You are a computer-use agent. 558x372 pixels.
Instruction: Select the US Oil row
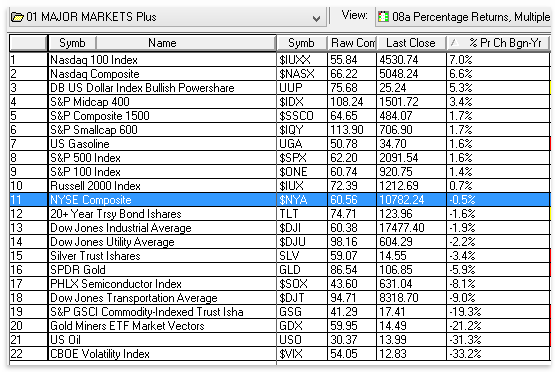click(x=280, y=340)
